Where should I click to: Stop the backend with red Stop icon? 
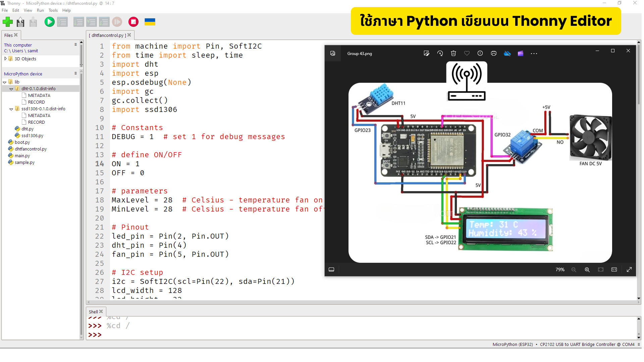tap(133, 22)
